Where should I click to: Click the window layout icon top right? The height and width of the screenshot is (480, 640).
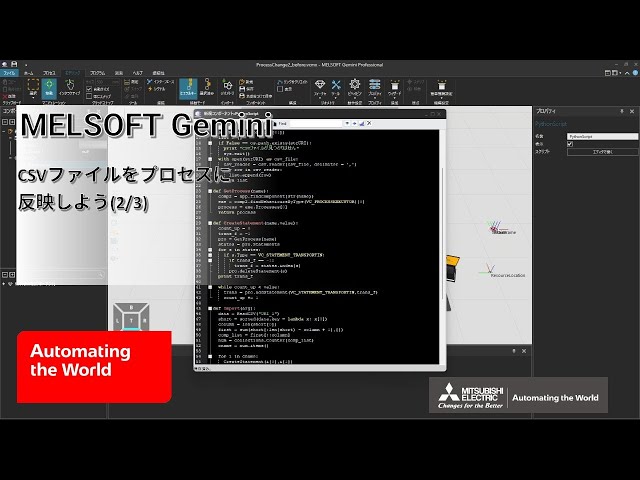click(608, 73)
